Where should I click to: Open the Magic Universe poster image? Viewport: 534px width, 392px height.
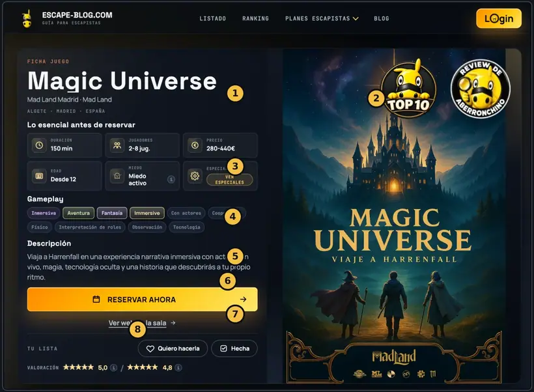[x=394, y=216]
